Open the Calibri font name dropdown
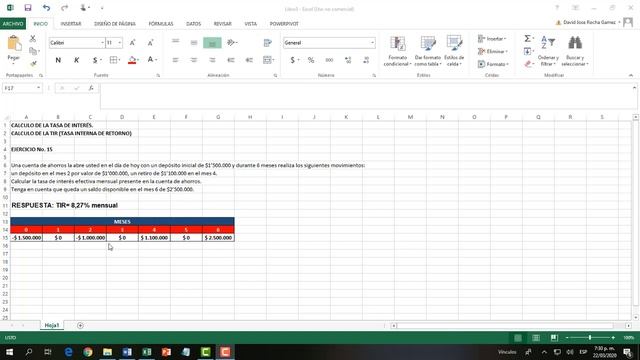Screen dimensions: 640x360 [102, 42]
